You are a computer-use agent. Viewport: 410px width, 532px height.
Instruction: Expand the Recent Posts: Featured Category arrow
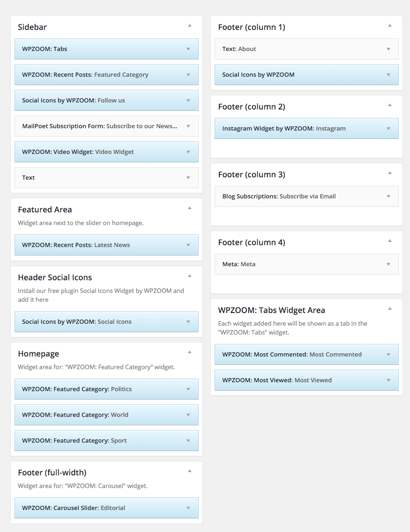click(x=188, y=75)
